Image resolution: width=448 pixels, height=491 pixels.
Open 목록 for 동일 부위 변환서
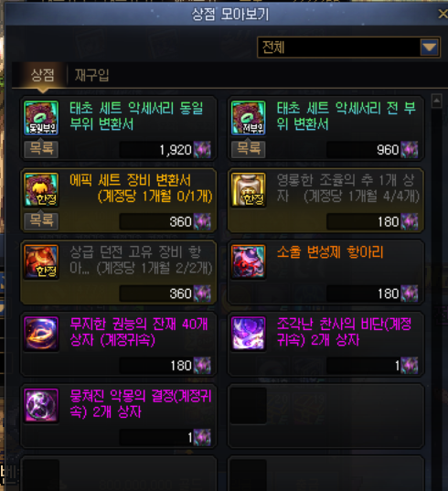coord(41,149)
